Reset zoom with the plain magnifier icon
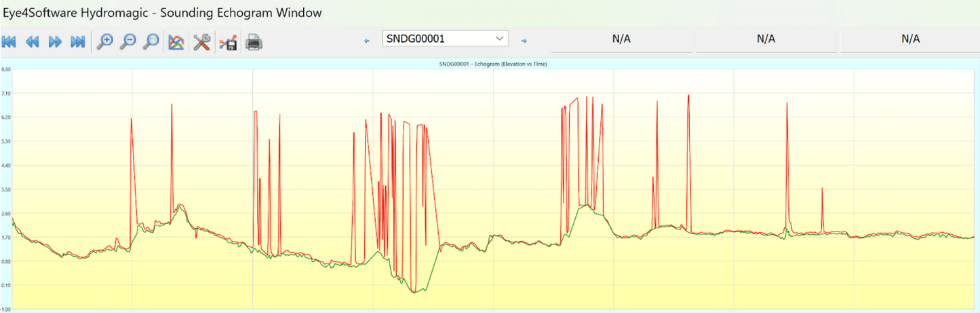This screenshot has width=980, height=313. [151, 42]
